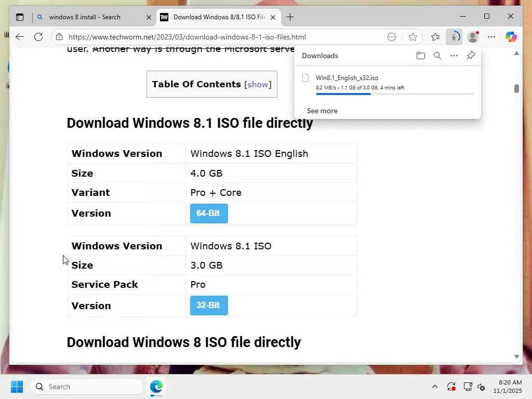
Task: Add this page to favorites star
Action: (413, 37)
